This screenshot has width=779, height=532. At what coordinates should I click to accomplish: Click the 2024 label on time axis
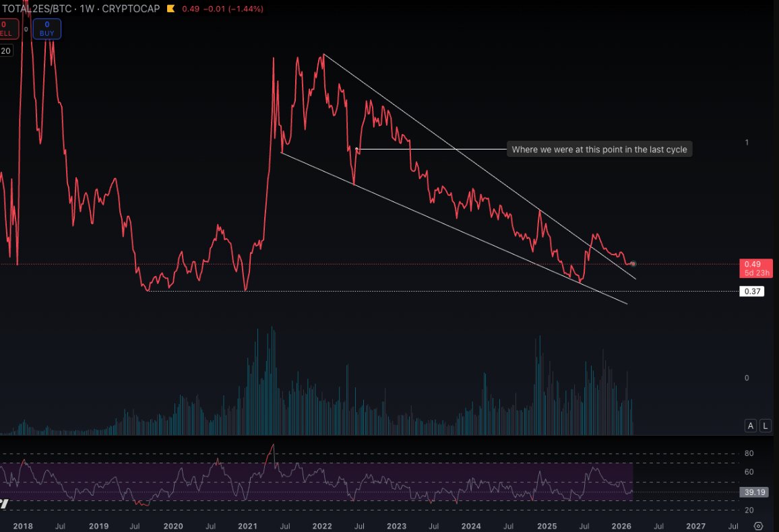point(471,526)
